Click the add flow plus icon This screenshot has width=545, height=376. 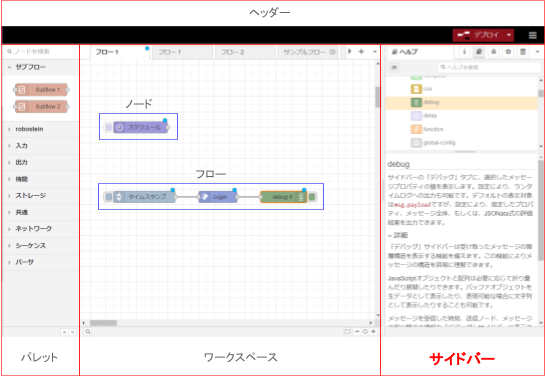coord(361,51)
